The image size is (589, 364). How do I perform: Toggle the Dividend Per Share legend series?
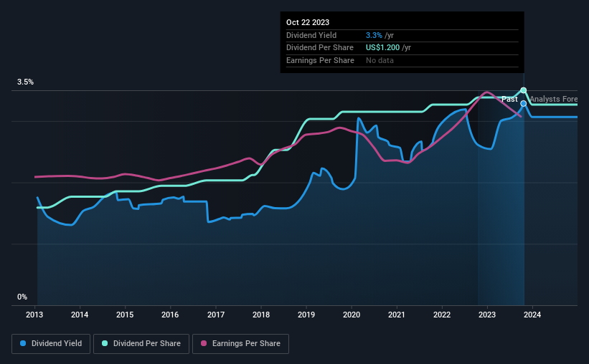point(141,344)
